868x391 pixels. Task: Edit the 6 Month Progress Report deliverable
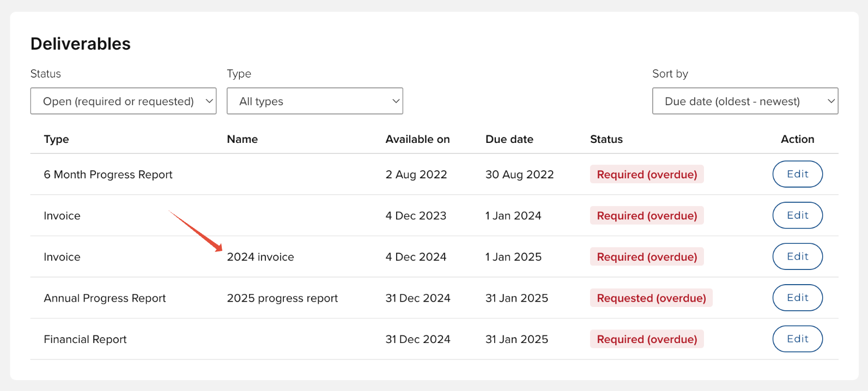[x=797, y=174]
